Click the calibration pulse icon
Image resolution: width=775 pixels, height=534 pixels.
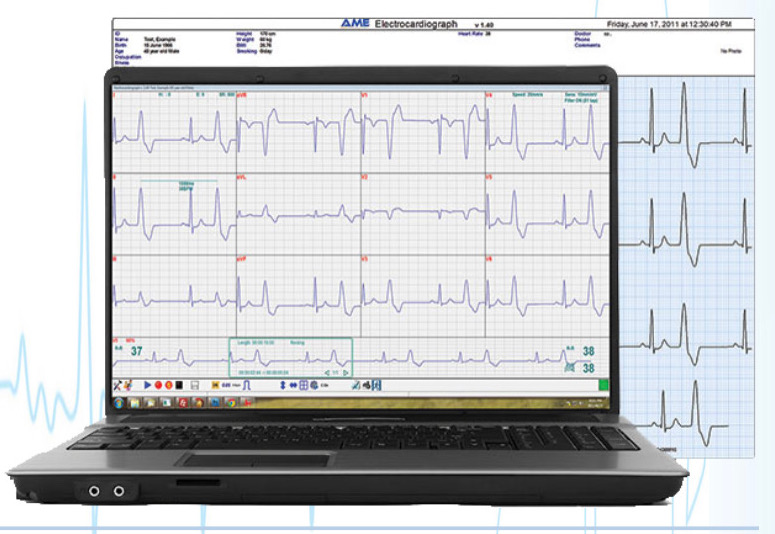pos(247,385)
